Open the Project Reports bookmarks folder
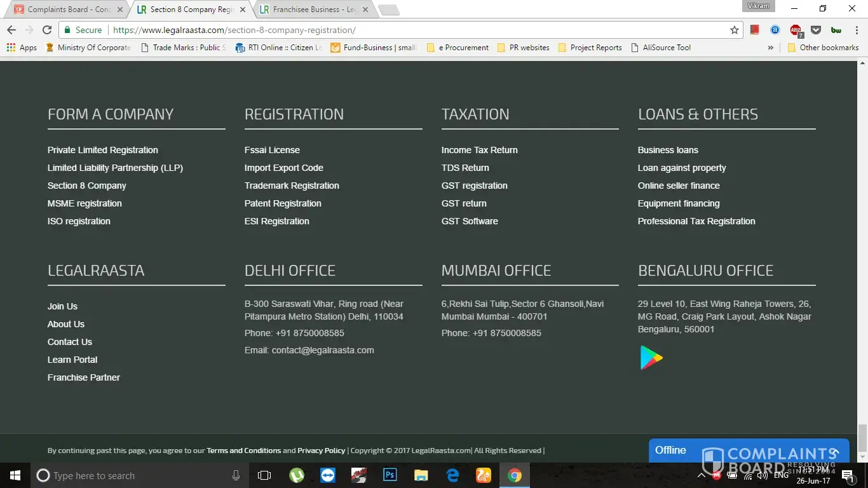 [x=590, y=48]
